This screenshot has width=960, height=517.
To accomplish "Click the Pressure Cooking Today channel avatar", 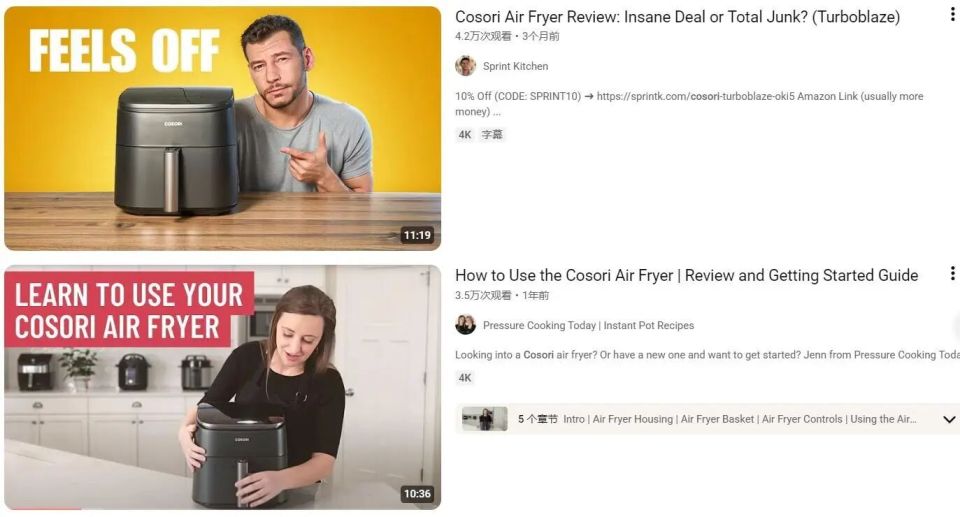I will pos(465,325).
